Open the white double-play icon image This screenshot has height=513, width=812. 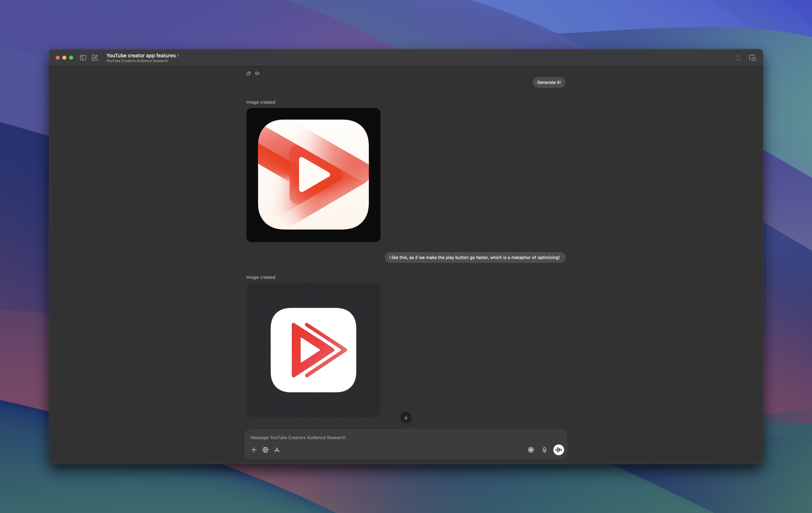click(313, 350)
